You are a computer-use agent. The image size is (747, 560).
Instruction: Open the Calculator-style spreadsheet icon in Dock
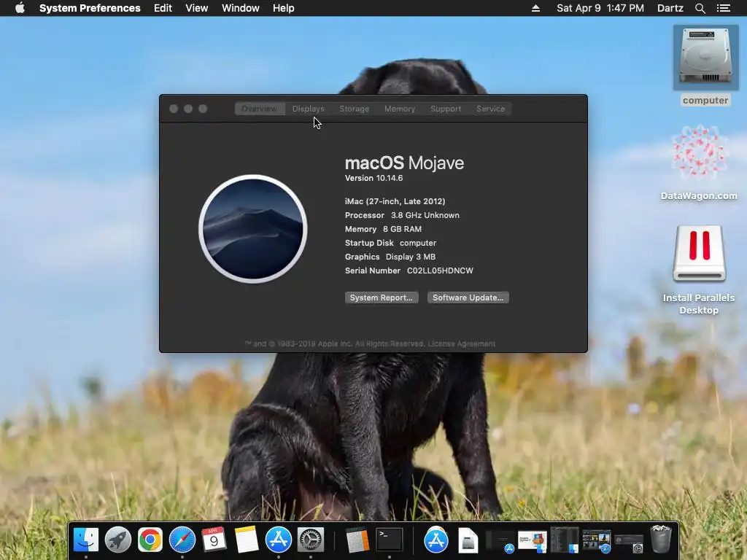click(x=357, y=540)
